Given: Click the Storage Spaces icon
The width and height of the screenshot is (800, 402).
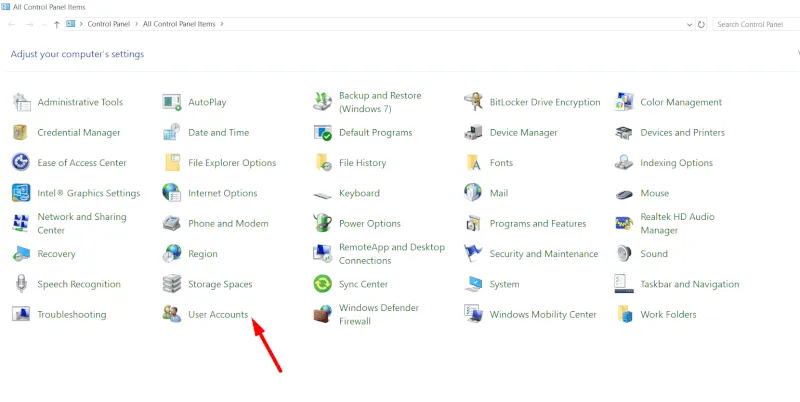Looking at the screenshot, I should (x=172, y=284).
